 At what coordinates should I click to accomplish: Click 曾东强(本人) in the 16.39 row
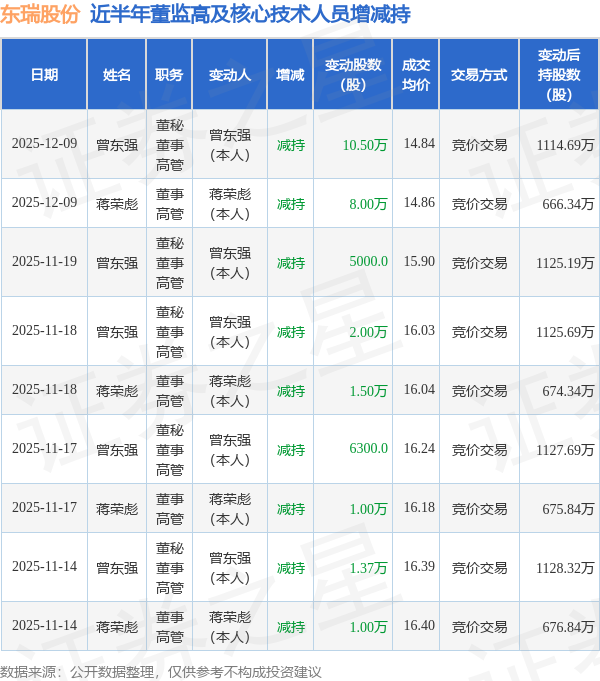230,568
